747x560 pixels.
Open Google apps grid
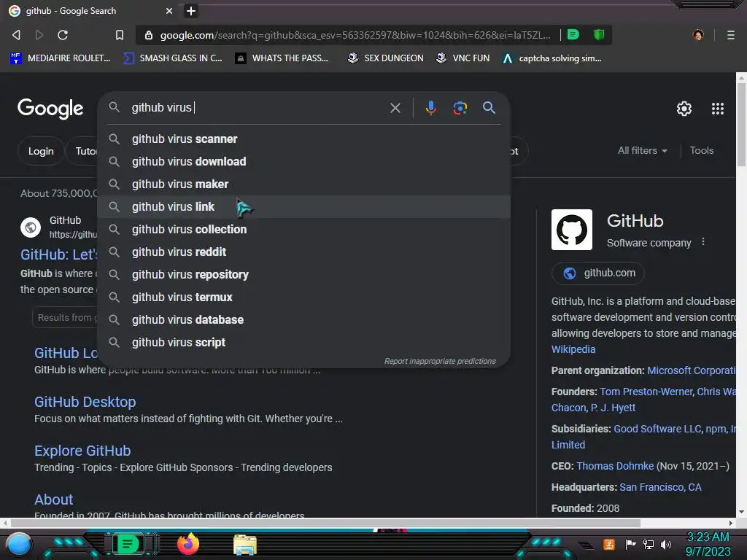[718, 109]
